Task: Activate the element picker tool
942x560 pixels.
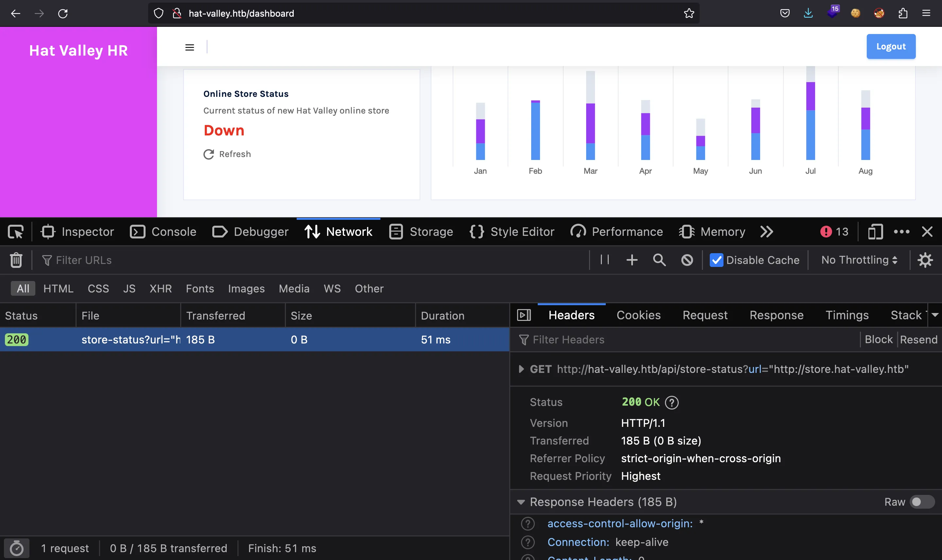Action: click(15, 231)
